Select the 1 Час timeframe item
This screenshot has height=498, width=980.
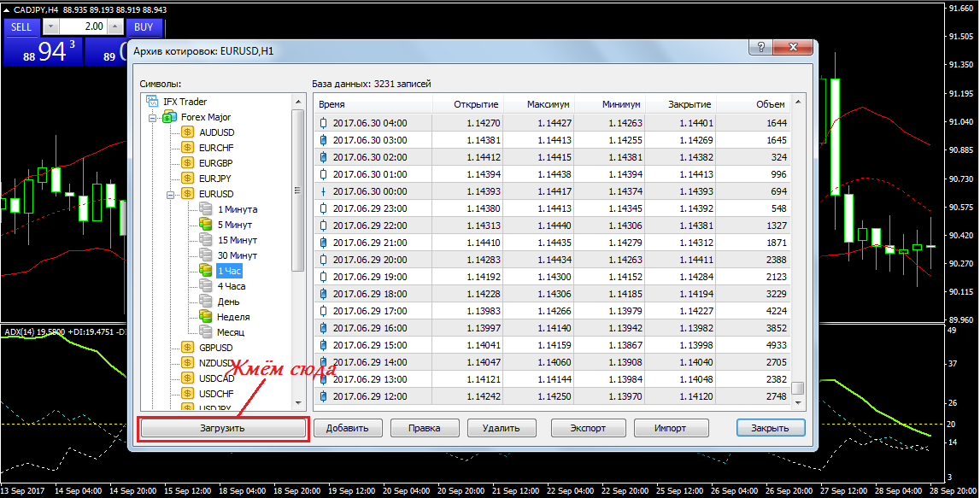point(229,271)
